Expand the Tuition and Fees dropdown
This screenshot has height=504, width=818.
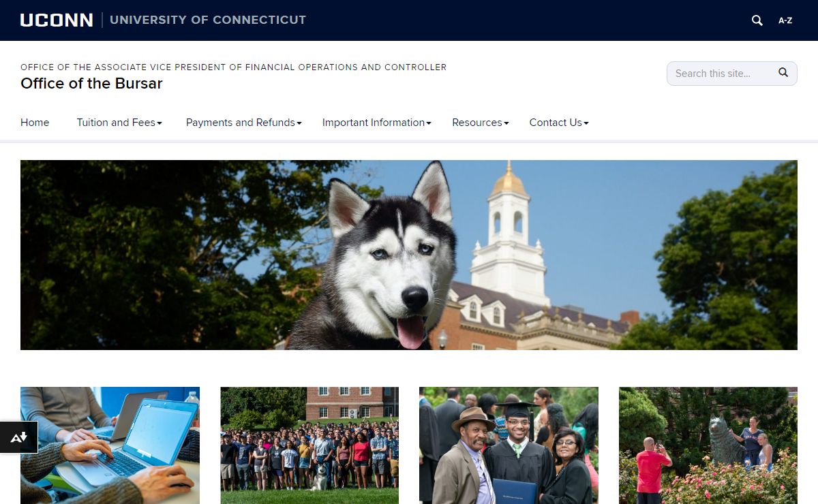(119, 123)
